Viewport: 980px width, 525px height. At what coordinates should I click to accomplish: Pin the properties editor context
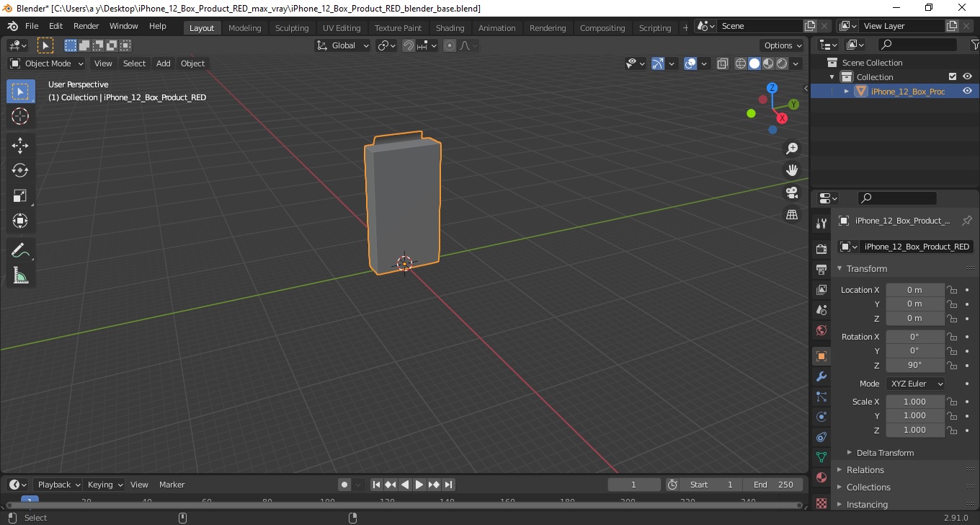coord(967,221)
